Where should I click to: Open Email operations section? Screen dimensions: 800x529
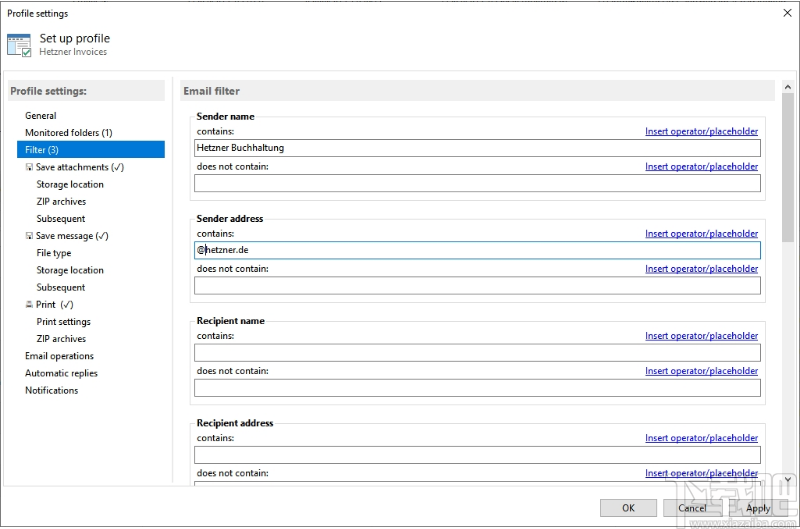click(59, 356)
